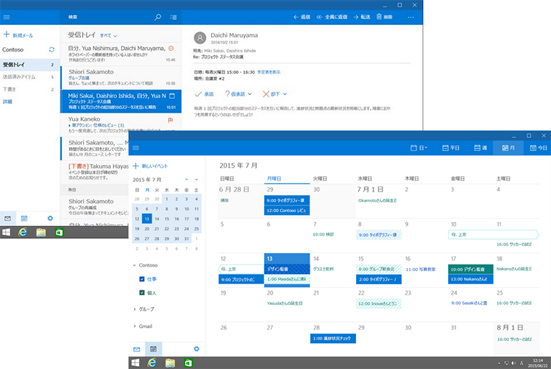551x369 pixels.
Task: Click the Calendar settings gear icon
Action: pyautogui.click(x=196, y=349)
